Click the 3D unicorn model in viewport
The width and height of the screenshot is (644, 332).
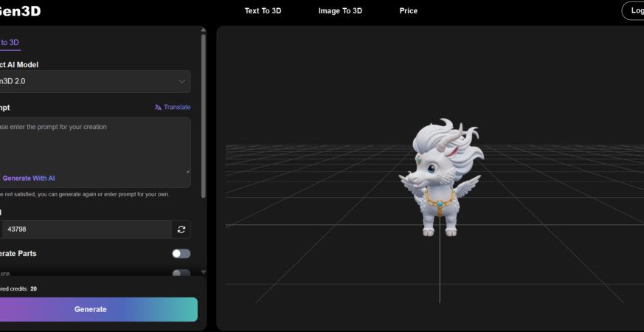[440, 179]
